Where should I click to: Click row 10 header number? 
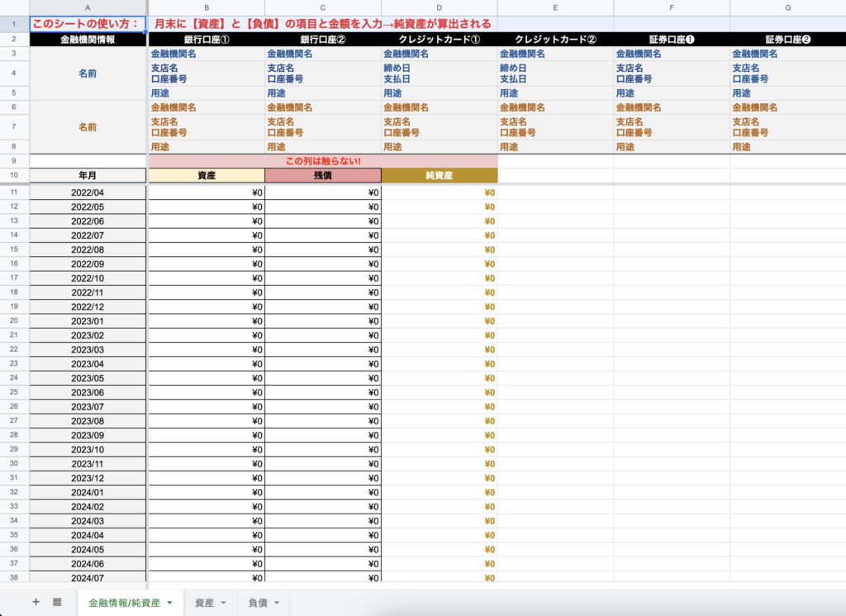click(x=14, y=175)
